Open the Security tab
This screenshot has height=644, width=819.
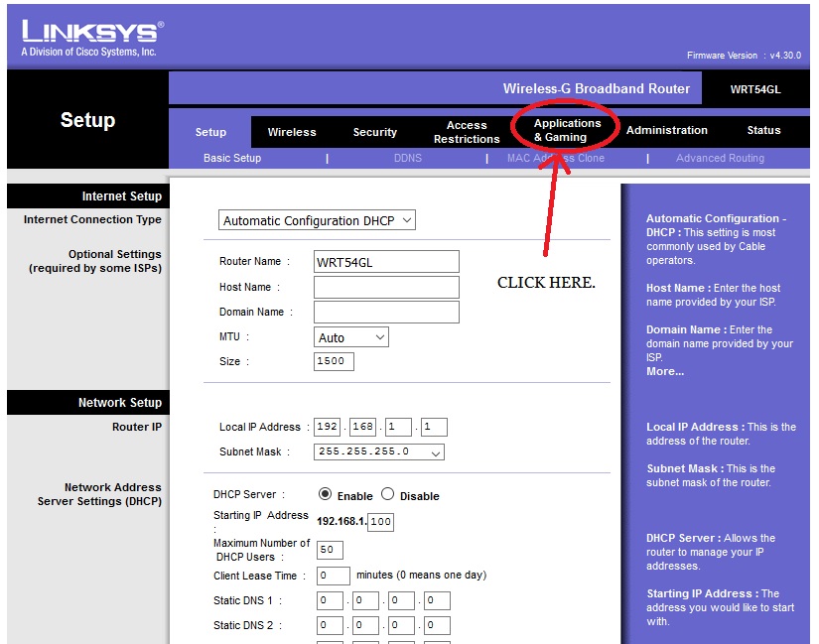pos(374,132)
